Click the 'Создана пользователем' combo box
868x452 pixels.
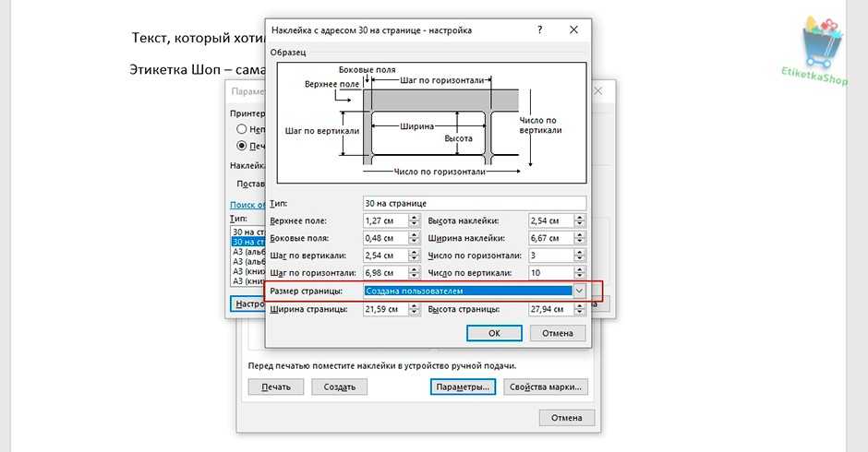467,291
